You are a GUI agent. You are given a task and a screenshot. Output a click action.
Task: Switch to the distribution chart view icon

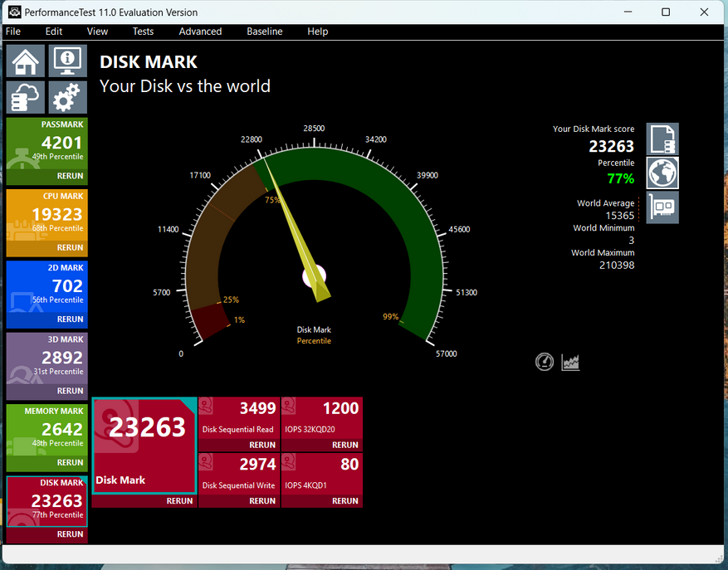pos(570,362)
